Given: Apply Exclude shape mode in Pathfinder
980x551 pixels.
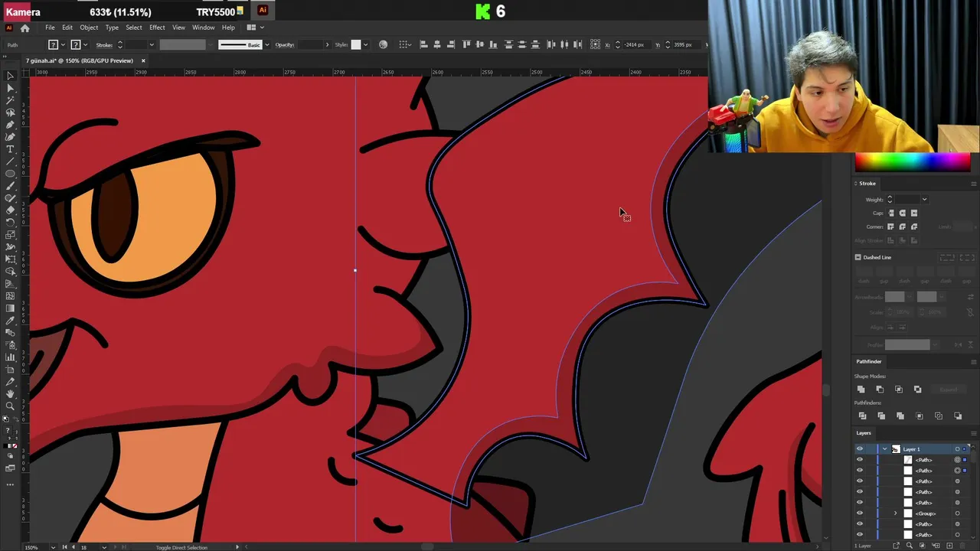Looking at the screenshot, I should (917, 390).
